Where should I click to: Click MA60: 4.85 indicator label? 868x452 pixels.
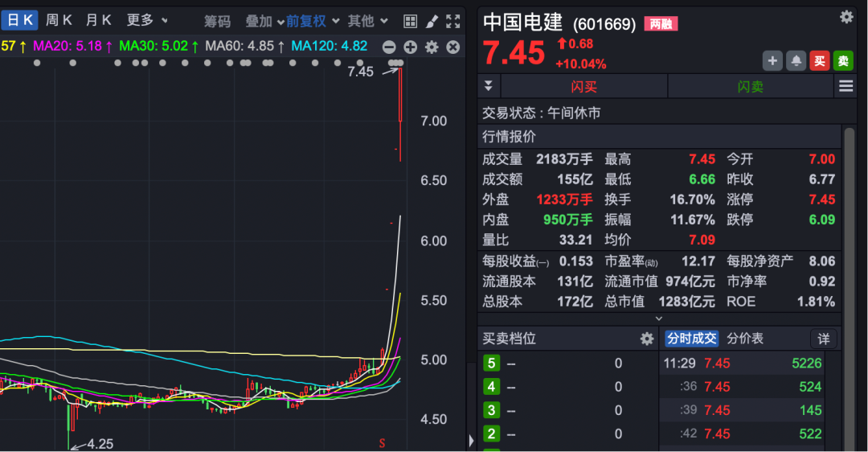coord(244,46)
